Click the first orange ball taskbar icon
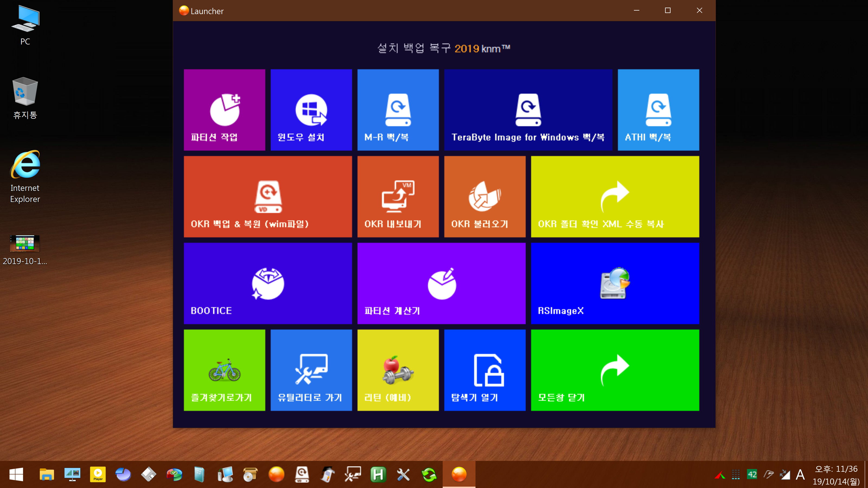868x488 pixels. (x=276, y=474)
